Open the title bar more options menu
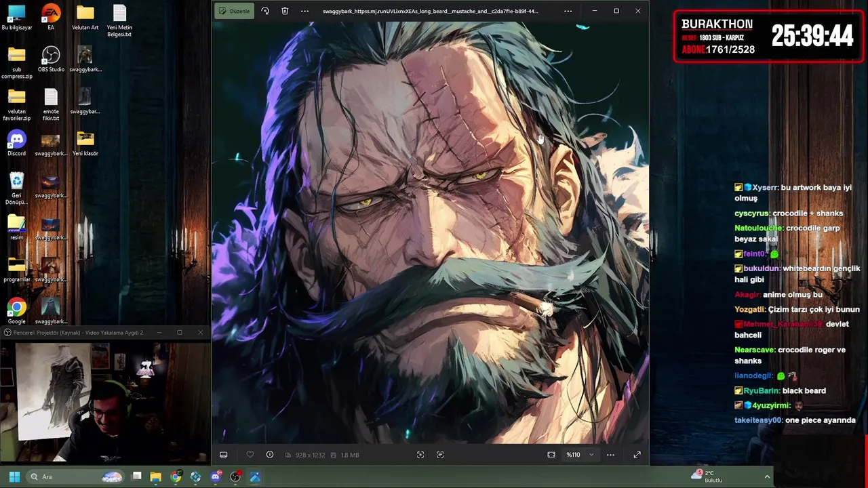Screen dimensions: 868x488 [x=568, y=11]
